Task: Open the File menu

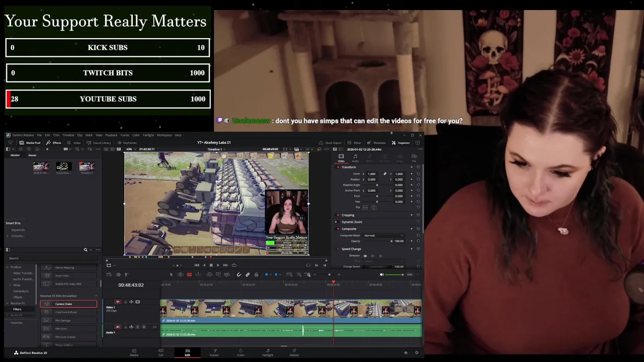Action: point(39,135)
